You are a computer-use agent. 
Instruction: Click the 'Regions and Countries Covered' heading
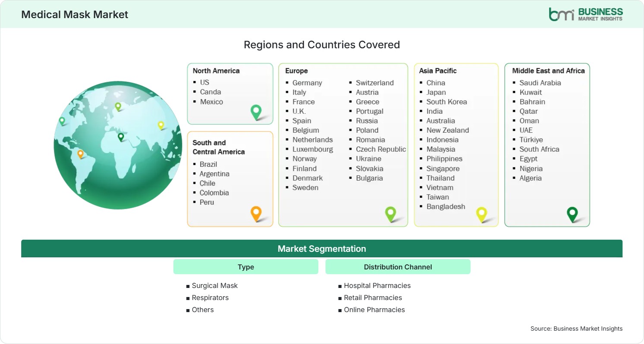coord(322,44)
